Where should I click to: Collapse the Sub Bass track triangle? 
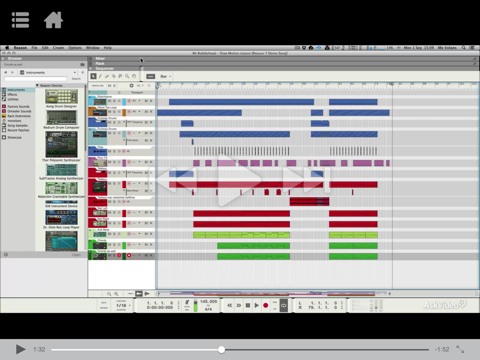[90, 230]
